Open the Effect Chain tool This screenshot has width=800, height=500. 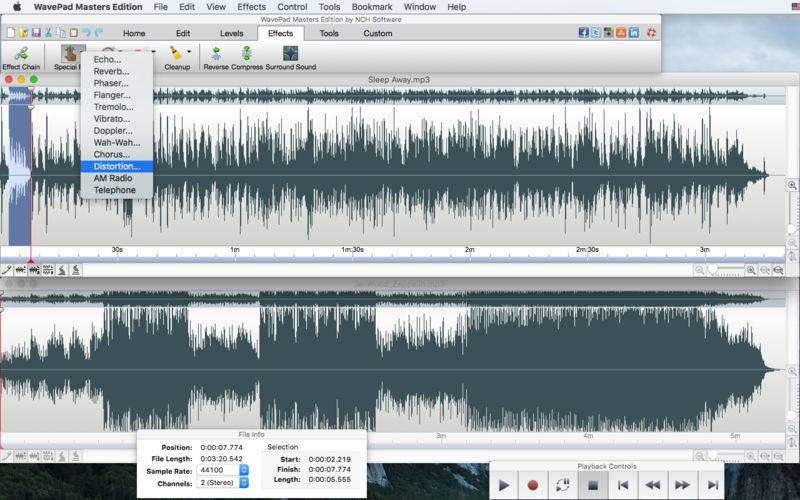click(21, 58)
